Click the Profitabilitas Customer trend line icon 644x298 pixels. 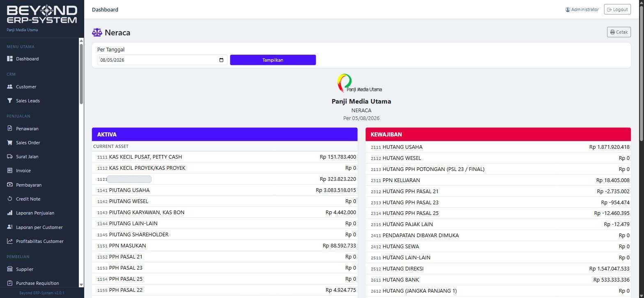tap(10, 241)
